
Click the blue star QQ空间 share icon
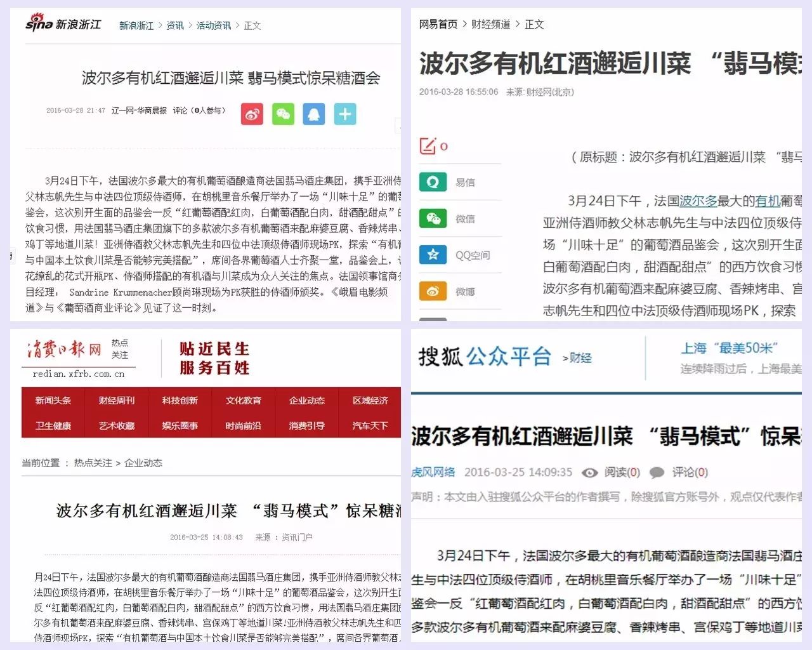point(433,255)
